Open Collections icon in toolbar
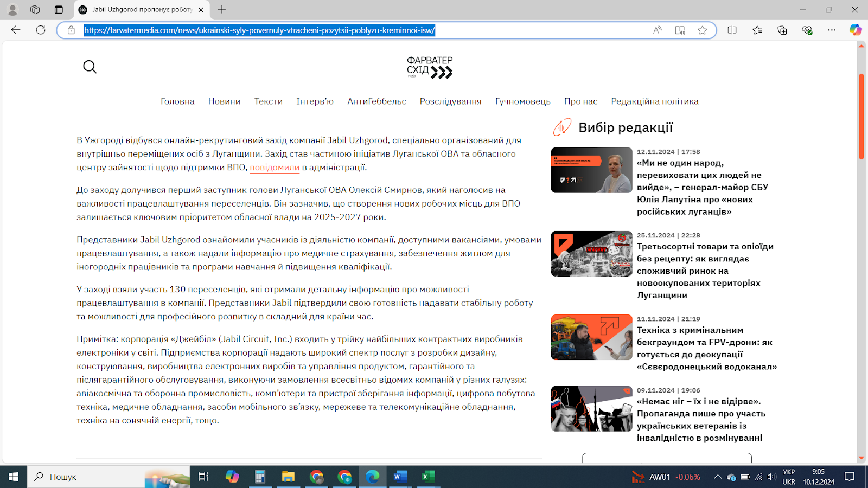The height and width of the screenshot is (488, 868). [x=782, y=30]
